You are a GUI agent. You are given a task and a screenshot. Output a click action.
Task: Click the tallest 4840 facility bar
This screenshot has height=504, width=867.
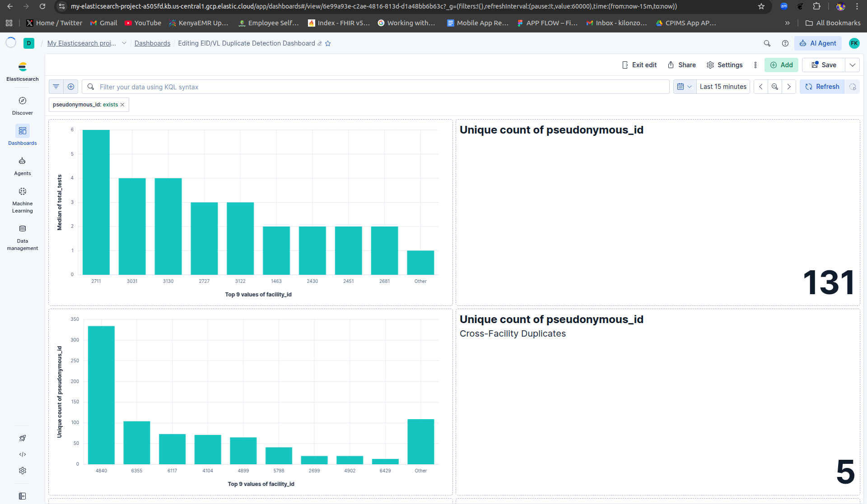(101, 394)
